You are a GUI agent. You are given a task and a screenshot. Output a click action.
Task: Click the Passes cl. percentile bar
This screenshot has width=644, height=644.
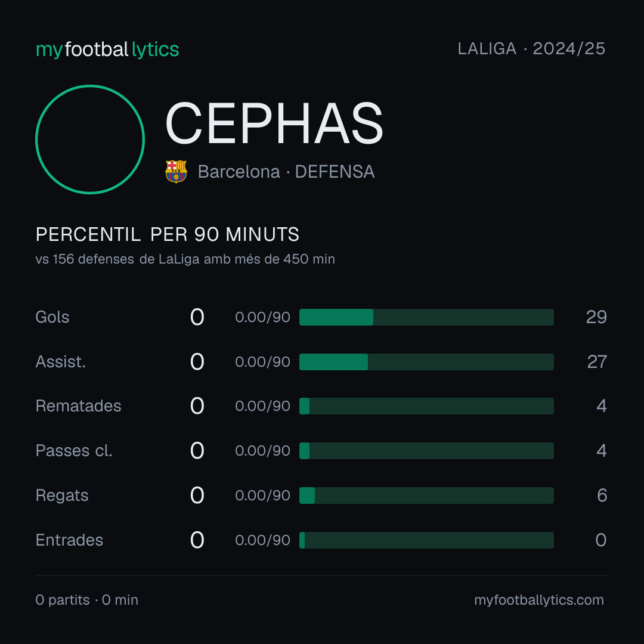coord(426,451)
